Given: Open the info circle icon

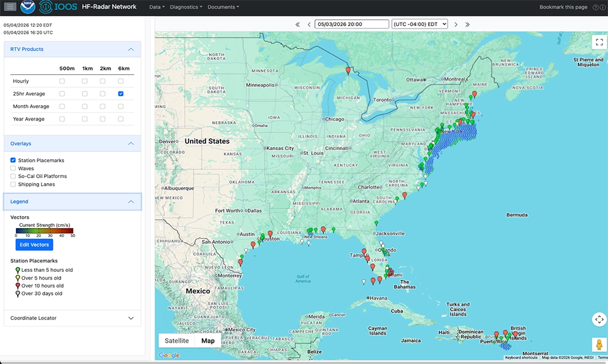Looking at the screenshot, I should tap(603, 7).
